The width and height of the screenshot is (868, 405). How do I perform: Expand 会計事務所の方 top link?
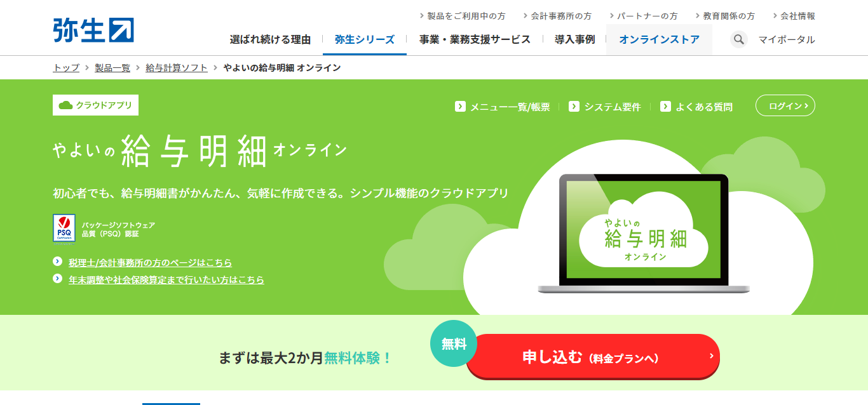557,16
